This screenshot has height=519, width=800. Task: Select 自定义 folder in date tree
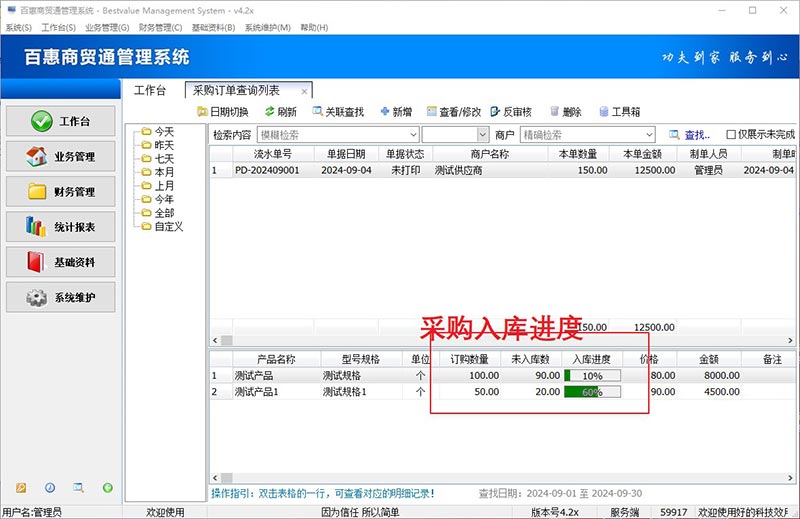pos(162,226)
